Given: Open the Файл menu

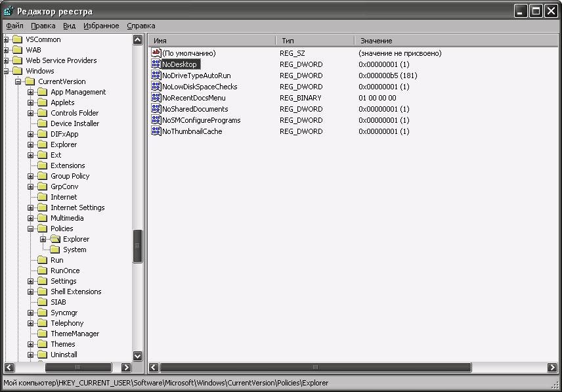Looking at the screenshot, I should coord(14,26).
